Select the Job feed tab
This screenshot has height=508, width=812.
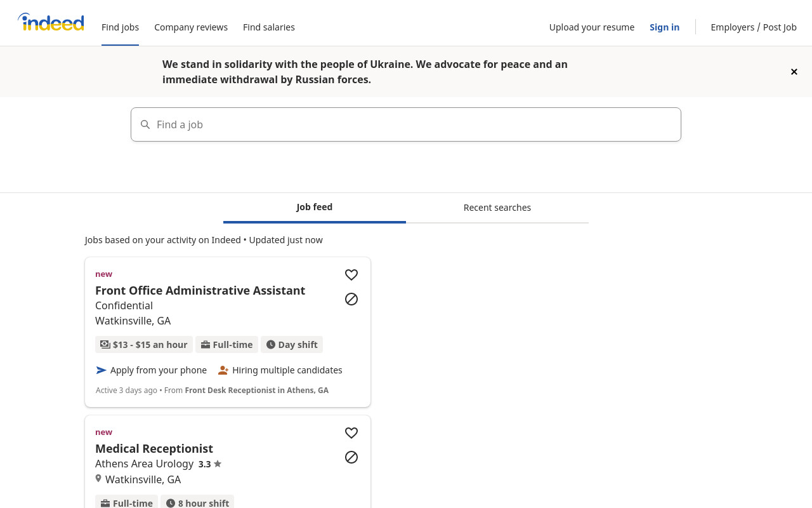pos(315,208)
